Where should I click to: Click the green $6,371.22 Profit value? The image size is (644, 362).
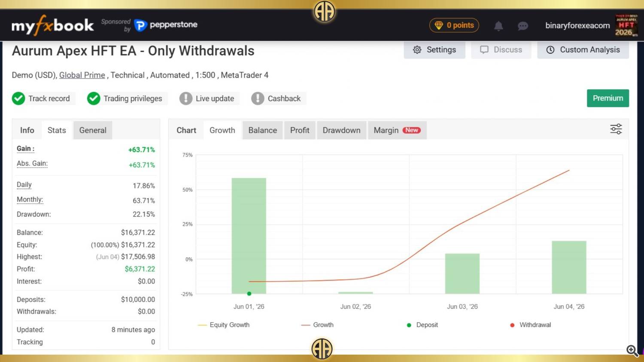pyautogui.click(x=140, y=269)
